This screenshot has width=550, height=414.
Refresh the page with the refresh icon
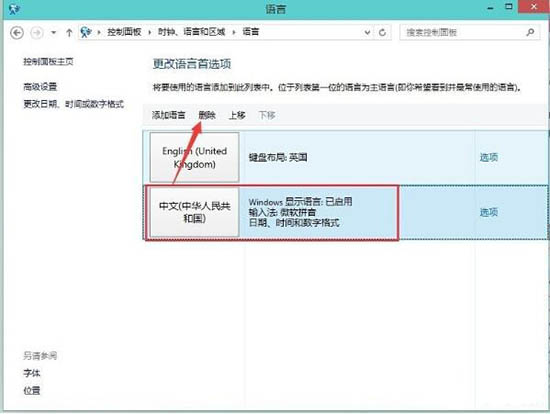click(382, 33)
